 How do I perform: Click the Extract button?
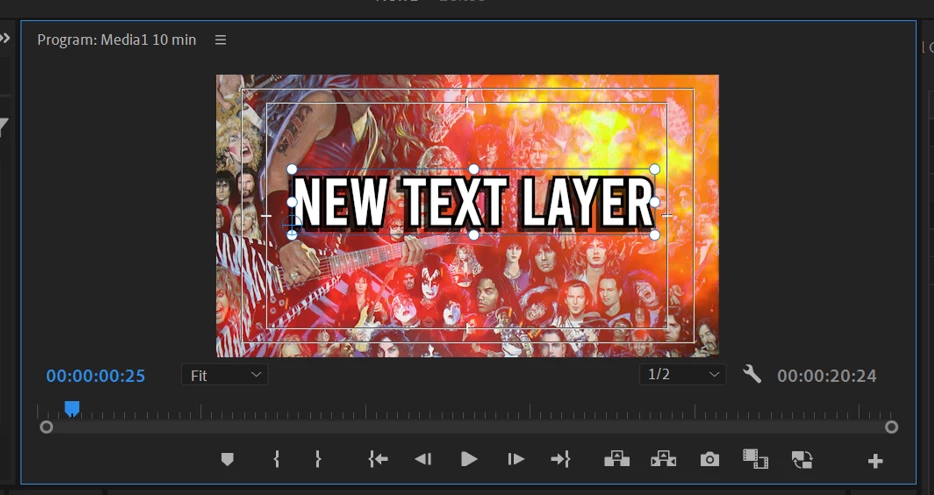click(663, 459)
